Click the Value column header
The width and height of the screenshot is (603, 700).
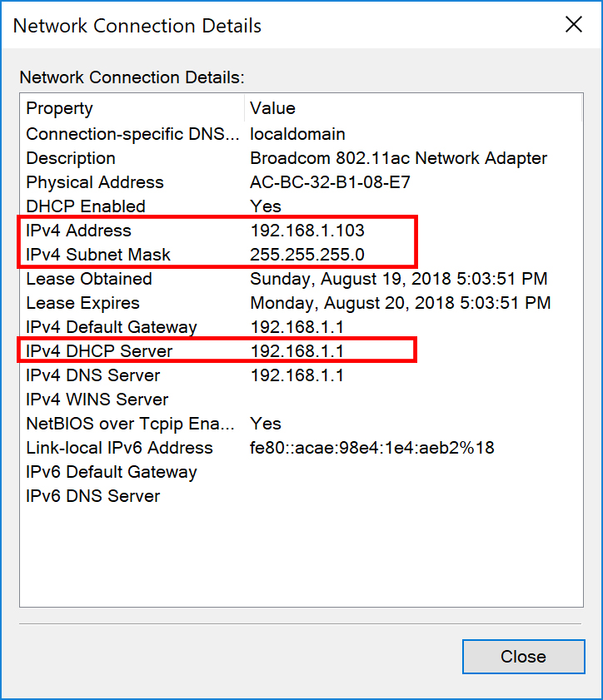click(x=273, y=108)
